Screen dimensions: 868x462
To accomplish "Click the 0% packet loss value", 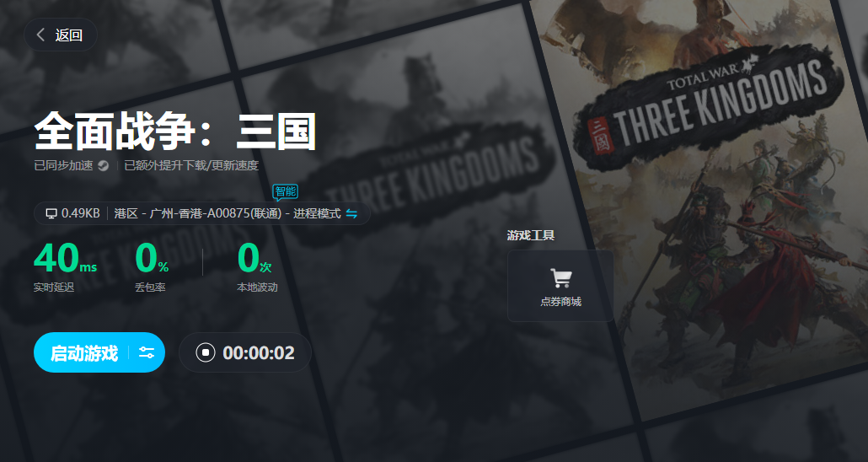I will (x=153, y=258).
